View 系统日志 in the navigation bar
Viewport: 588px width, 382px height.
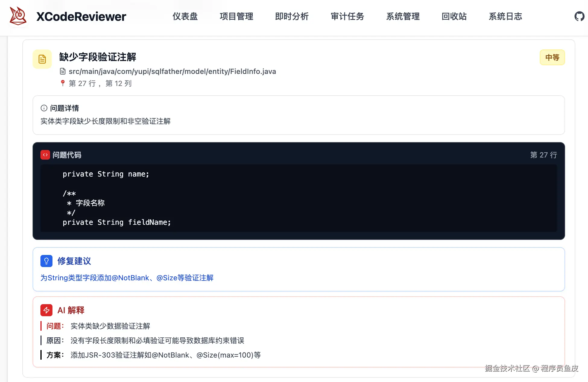505,16
